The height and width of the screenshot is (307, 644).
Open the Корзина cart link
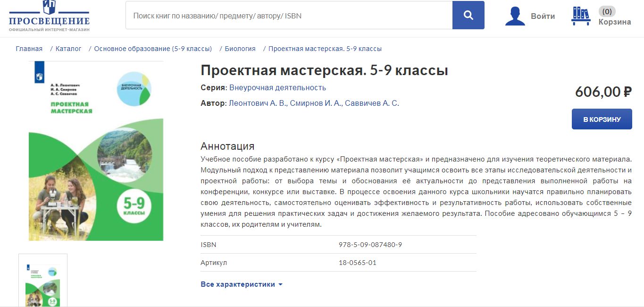pyautogui.click(x=614, y=22)
